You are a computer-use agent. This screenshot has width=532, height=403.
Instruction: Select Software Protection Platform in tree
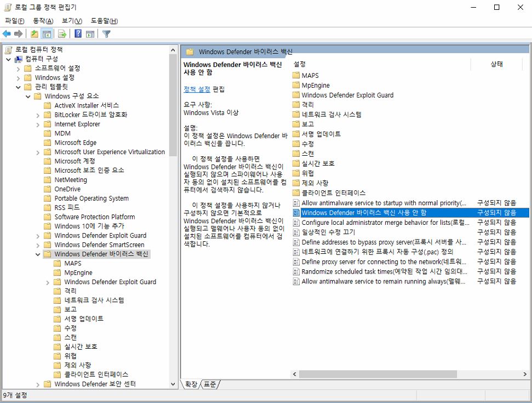pos(95,217)
